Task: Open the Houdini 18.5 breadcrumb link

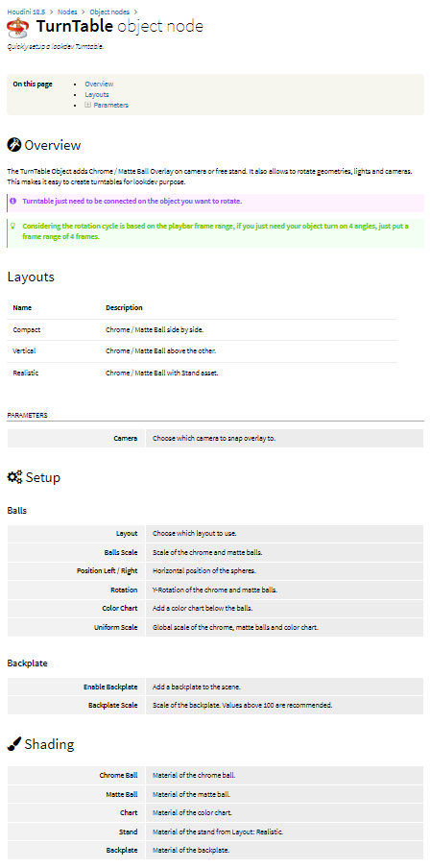Action: click(x=26, y=12)
